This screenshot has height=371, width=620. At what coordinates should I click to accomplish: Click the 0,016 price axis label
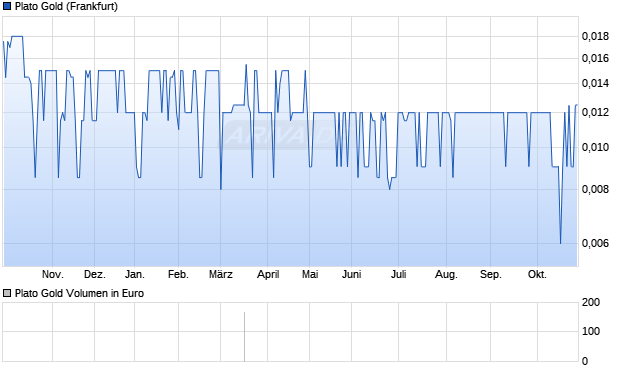click(595, 59)
